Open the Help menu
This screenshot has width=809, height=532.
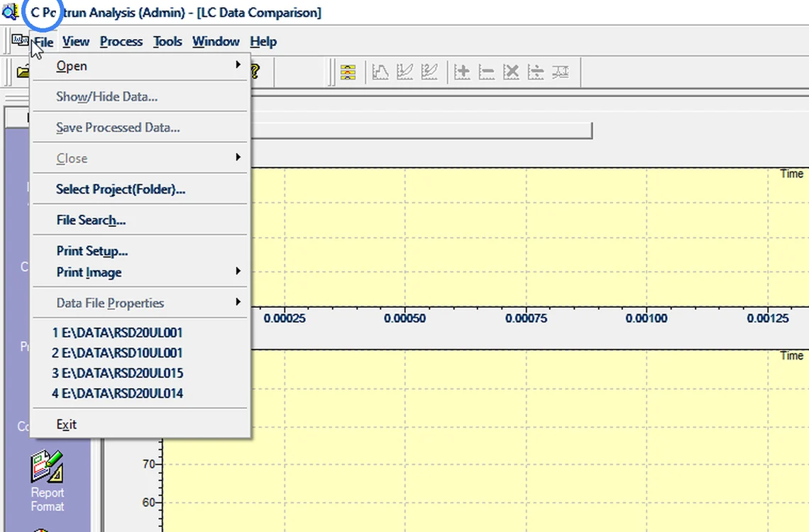(263, 42)
